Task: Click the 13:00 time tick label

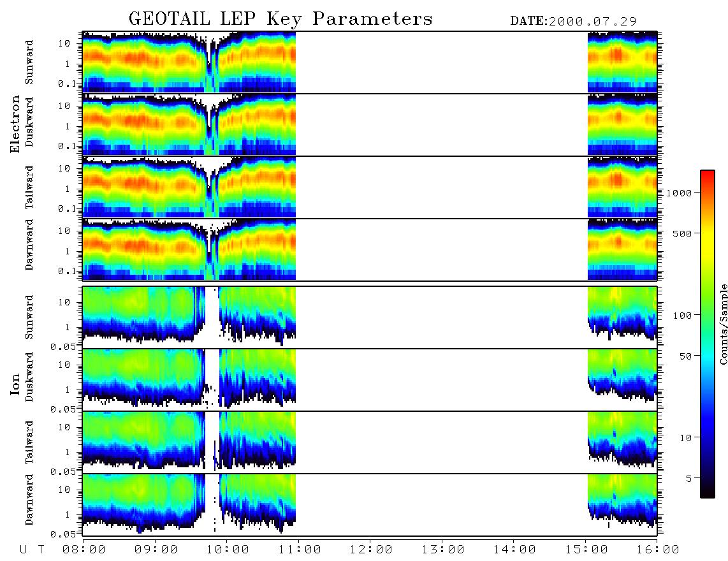Action: (443, 550)
